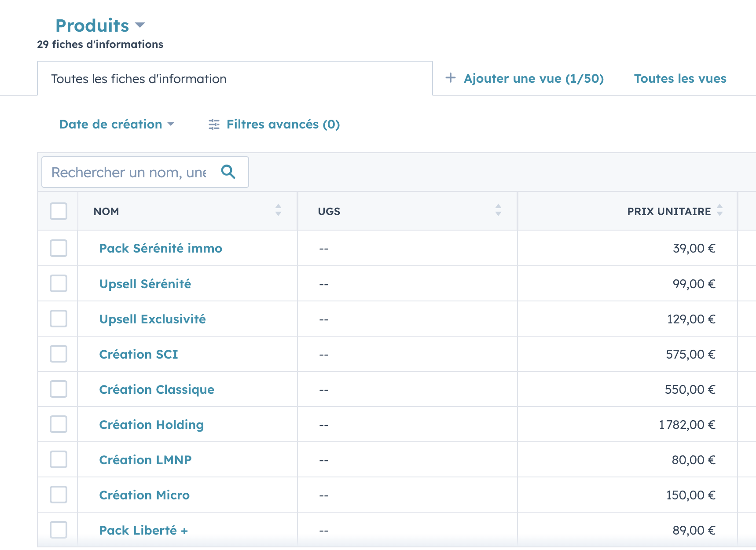Open the Upsell Exclusivité product page
Image resolution: width=756 pixels, height=550 pixels.
click(x=152, y=319)
